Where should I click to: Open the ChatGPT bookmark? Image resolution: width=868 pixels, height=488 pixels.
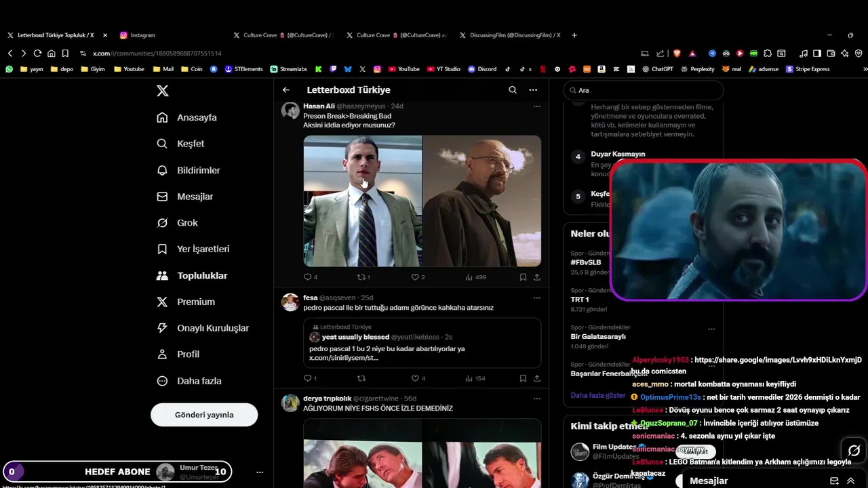(657, 69)
